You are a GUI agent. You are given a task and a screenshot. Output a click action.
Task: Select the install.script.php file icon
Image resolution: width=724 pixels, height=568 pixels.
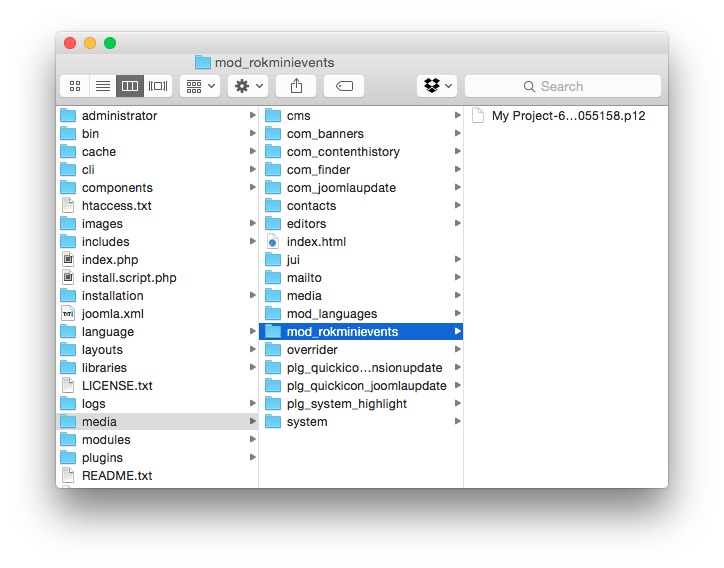coord(68,278)
